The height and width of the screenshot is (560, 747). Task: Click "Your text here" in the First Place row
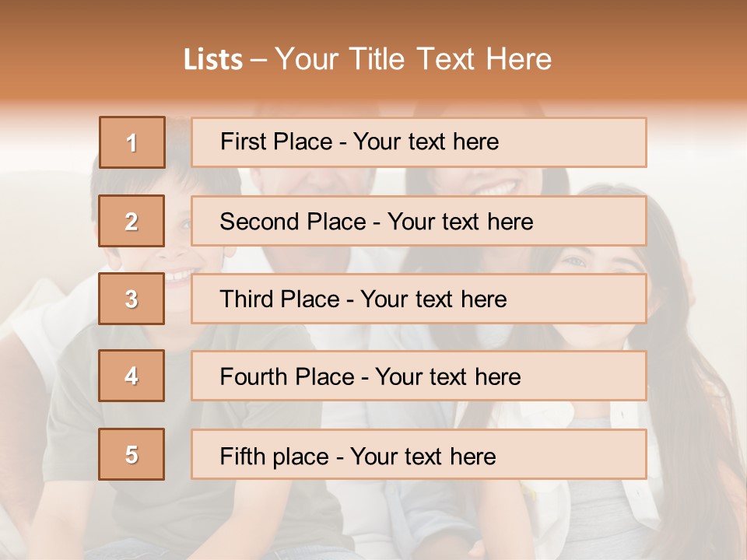426,142
